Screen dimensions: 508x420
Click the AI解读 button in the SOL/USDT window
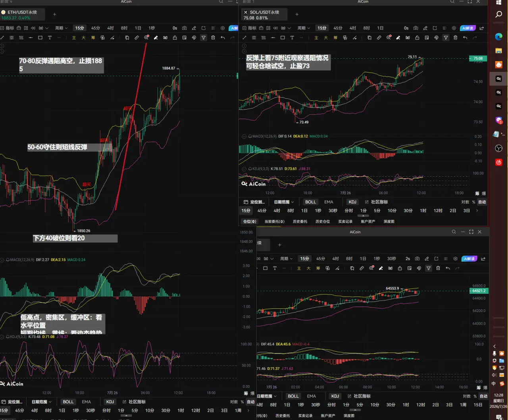coord(468,28)
